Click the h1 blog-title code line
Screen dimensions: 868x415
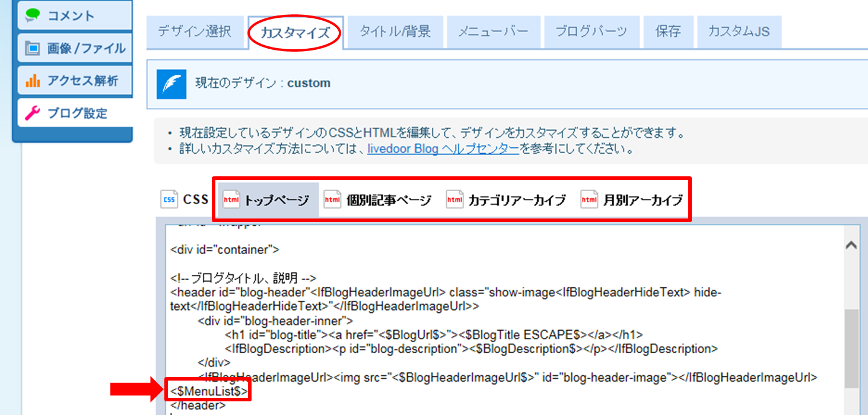pos(434,335)
